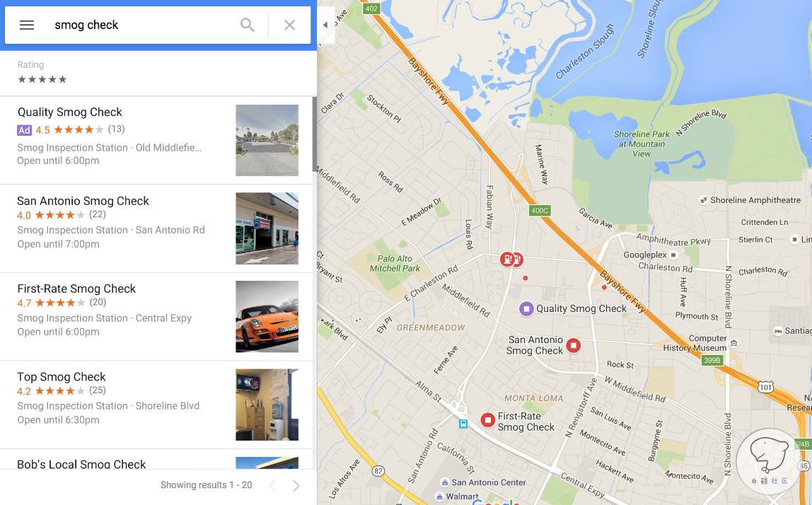This screenshot has width=812, height=505.
Task: Click the Computer History Museum marker icon
Action: coord(733,343)
